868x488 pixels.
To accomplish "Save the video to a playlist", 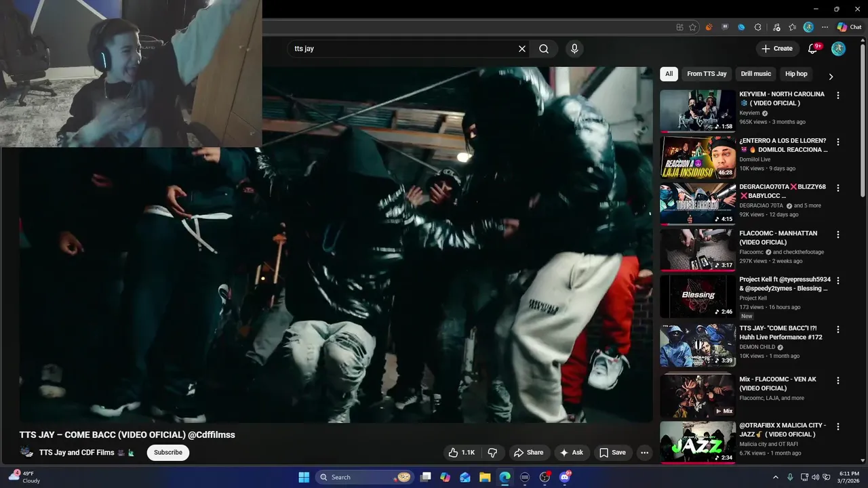I will point(612,453).
